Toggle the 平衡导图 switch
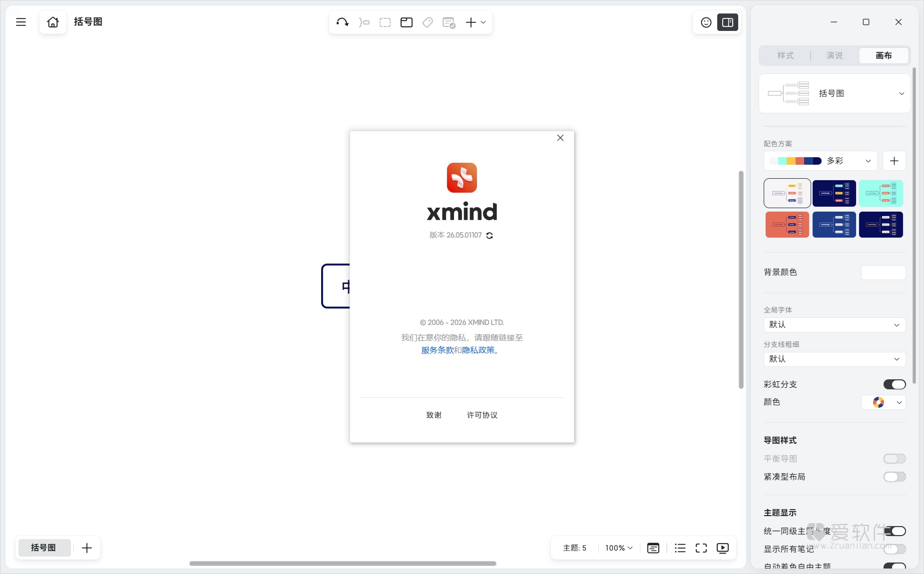The height and width of the screenshot is (574, 924). tap(895, 459)
